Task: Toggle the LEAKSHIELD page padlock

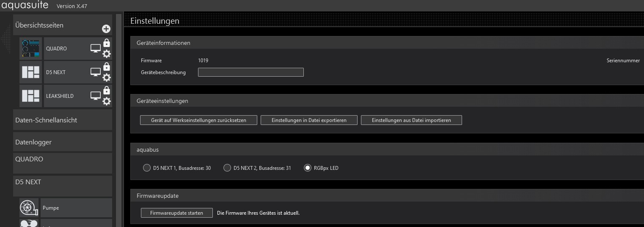Action: coord(107,90)
